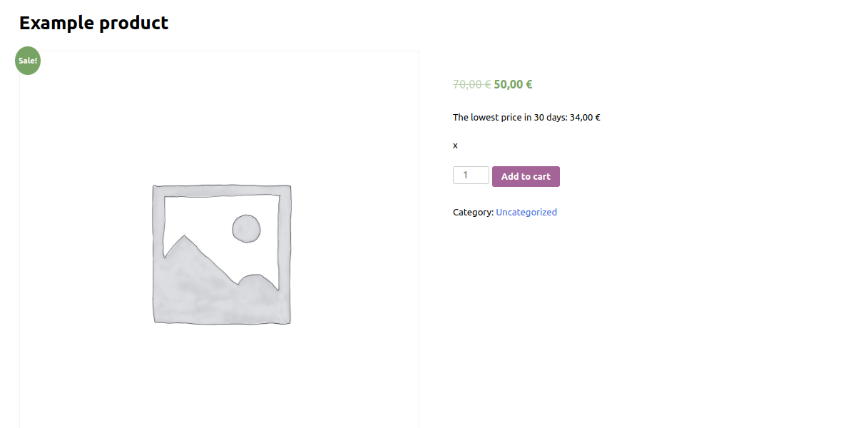Click the word 'product' in page title
Viewport: 868px width, 428px height.
(134, 23)
